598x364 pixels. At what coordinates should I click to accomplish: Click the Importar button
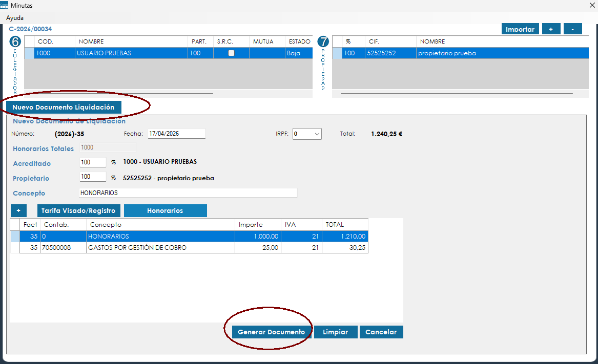(x=520, y=29)
